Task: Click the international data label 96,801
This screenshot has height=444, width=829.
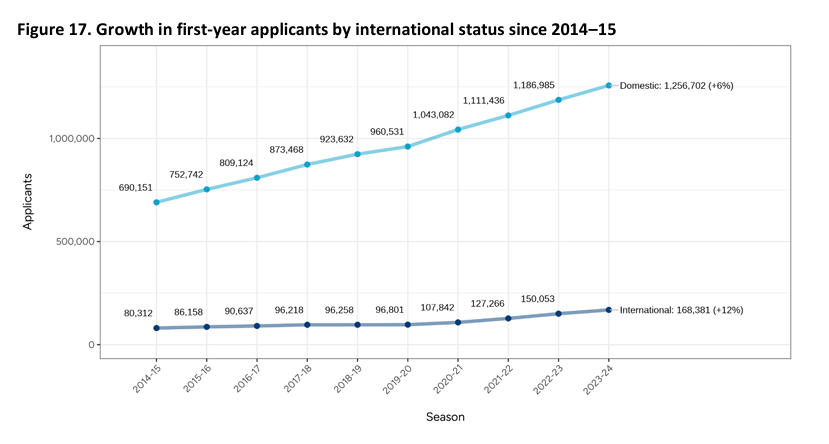Action: click(x=390, y=310)
